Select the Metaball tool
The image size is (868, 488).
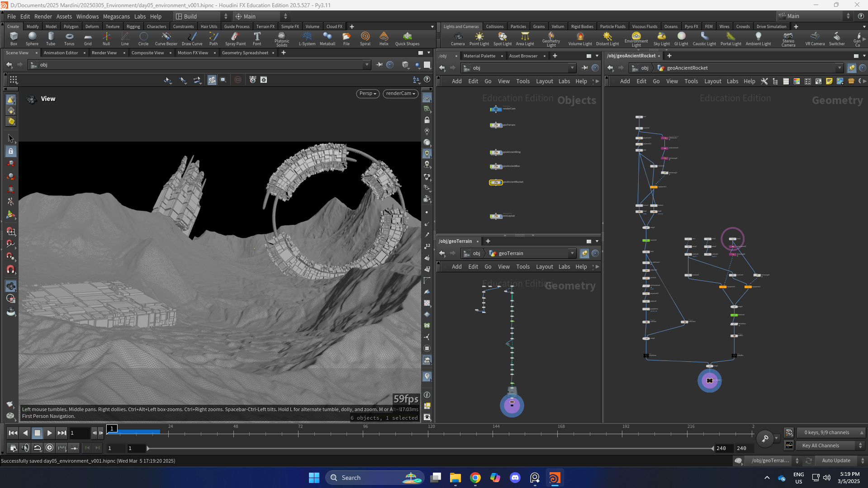point(327,38)
